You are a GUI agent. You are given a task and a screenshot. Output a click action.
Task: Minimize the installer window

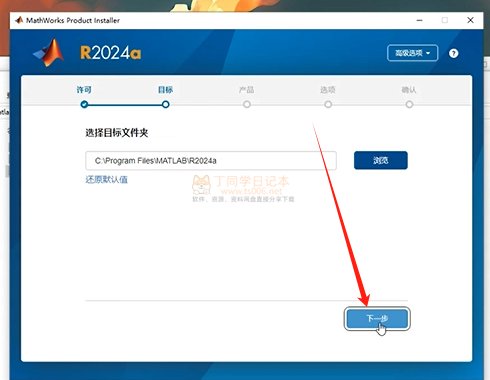click(420, 20)
